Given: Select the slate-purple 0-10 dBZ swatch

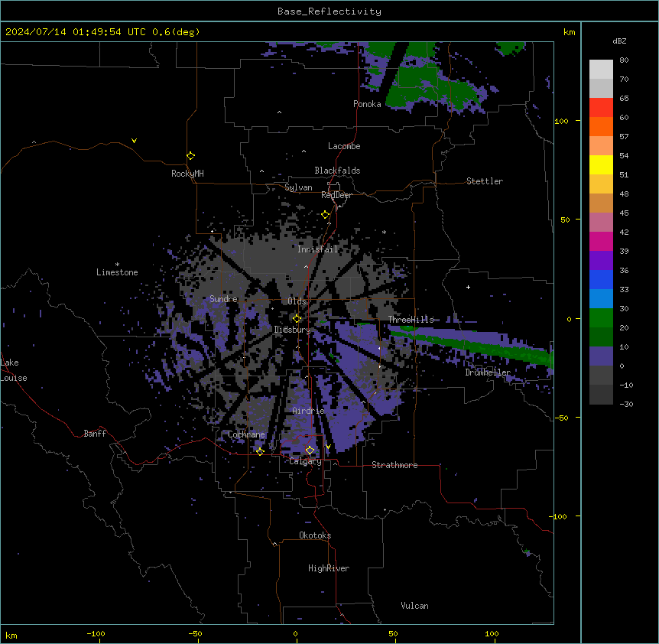Looking at the screenshot, I should (601, 356).
